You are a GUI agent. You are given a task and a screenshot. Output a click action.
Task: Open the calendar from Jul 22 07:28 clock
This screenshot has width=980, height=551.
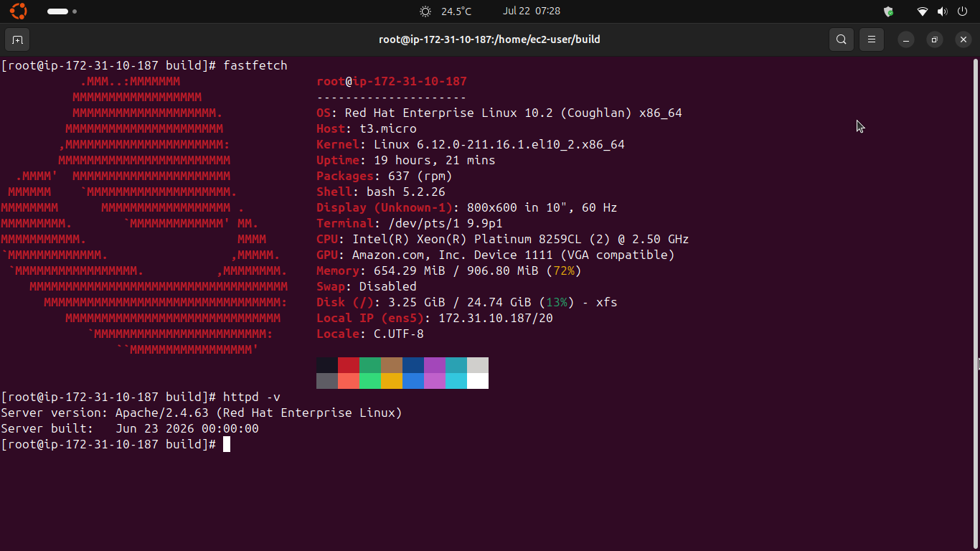[532, 11]
